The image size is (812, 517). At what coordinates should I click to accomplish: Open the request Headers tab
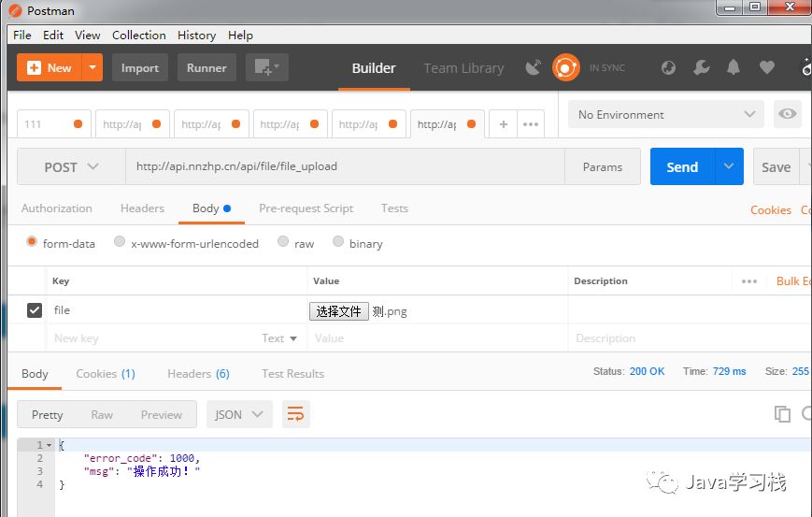point(142,208)
